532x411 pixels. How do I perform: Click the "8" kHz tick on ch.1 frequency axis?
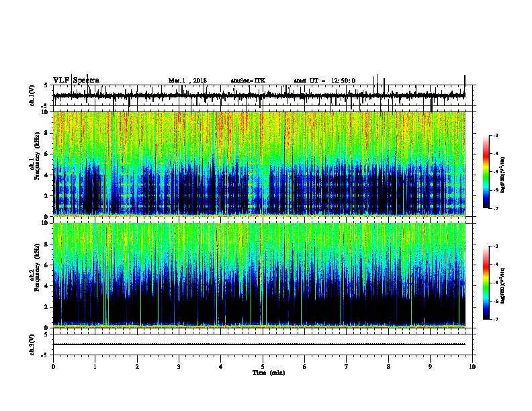(47, 133)
